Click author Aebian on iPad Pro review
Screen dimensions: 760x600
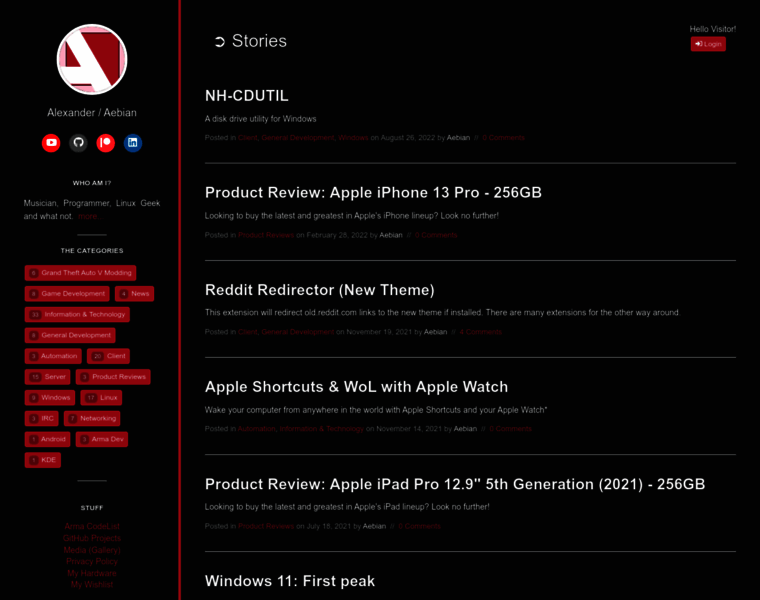tap(374, 526)
